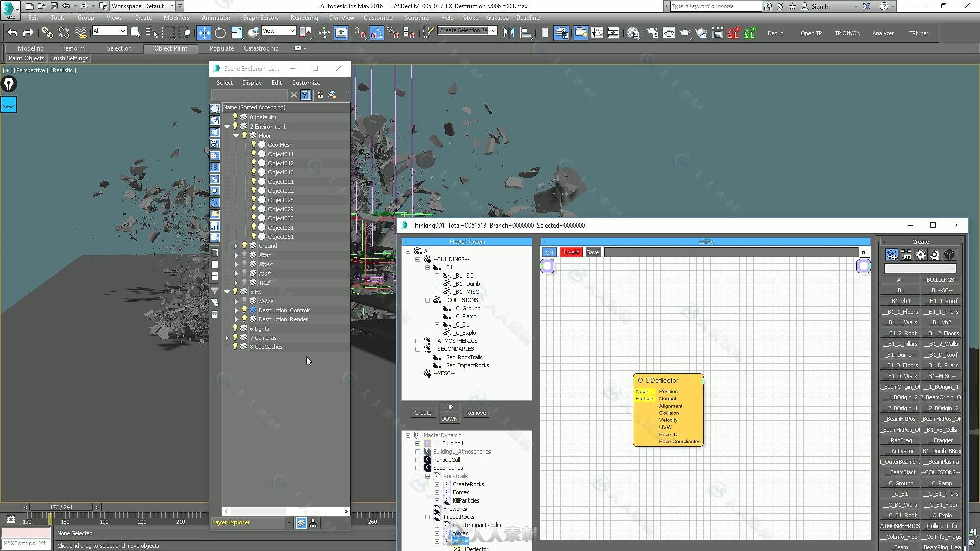Expand the Secondaries group in MasterDynamic
The height and width of the screenshot is (551, 980).
click(x=418, y=467)
